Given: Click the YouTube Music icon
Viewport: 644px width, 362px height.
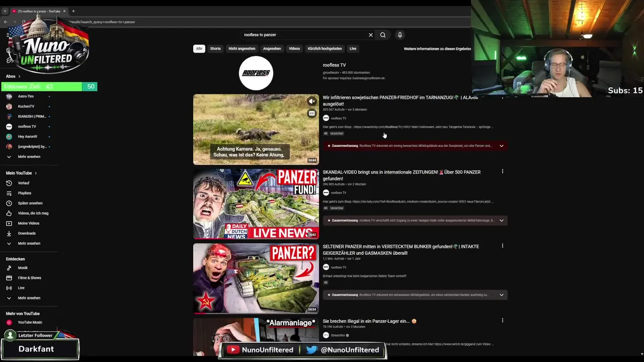Looking at the screenshot, I should pyautogui.click(x=9, y=322).
